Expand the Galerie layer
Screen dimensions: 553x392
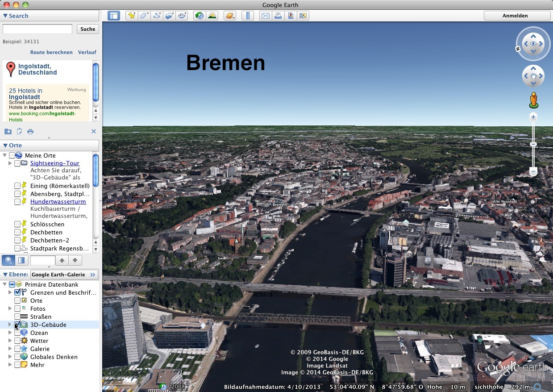point(10,349)
